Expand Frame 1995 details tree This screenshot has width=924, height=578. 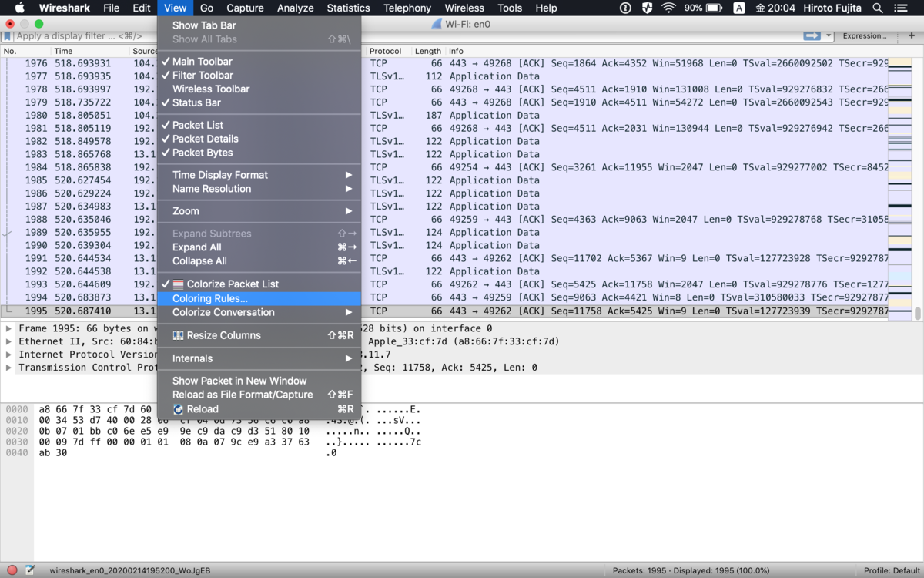tap(8, 328)
